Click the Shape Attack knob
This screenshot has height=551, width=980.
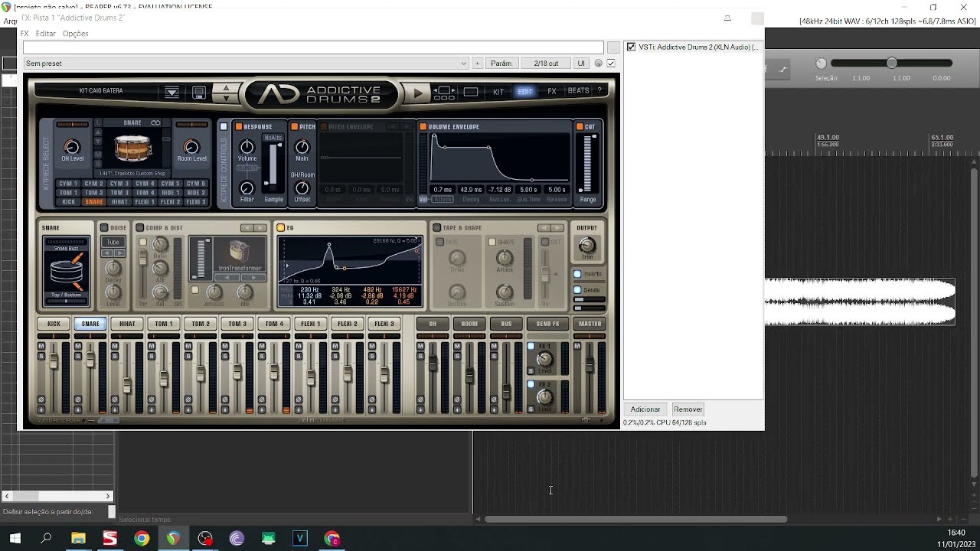point(505,257)
